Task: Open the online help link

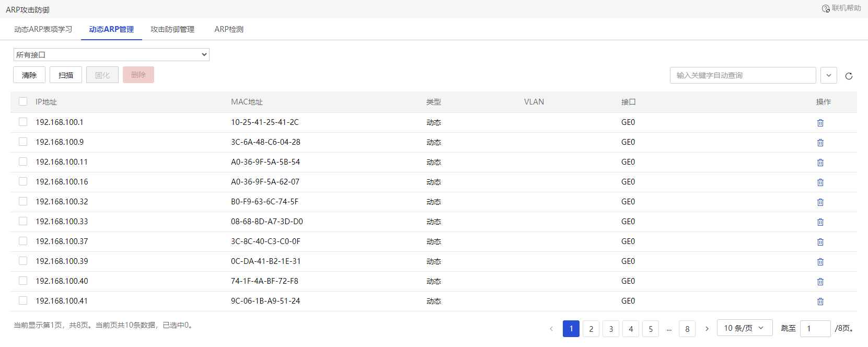Action: click(841, 8)
